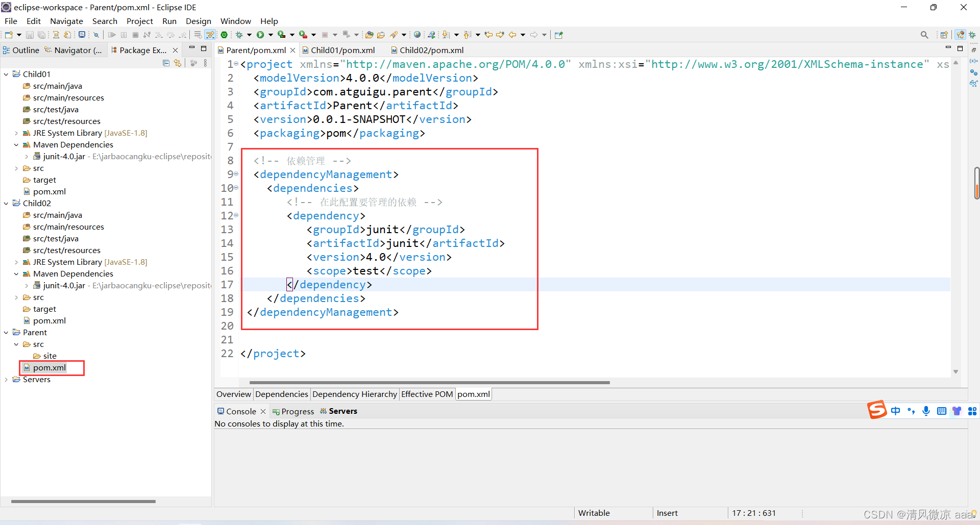Toggle Link with Editor in Package Explorer
This screenshot has width=980, height=525.
pos(178,63)
